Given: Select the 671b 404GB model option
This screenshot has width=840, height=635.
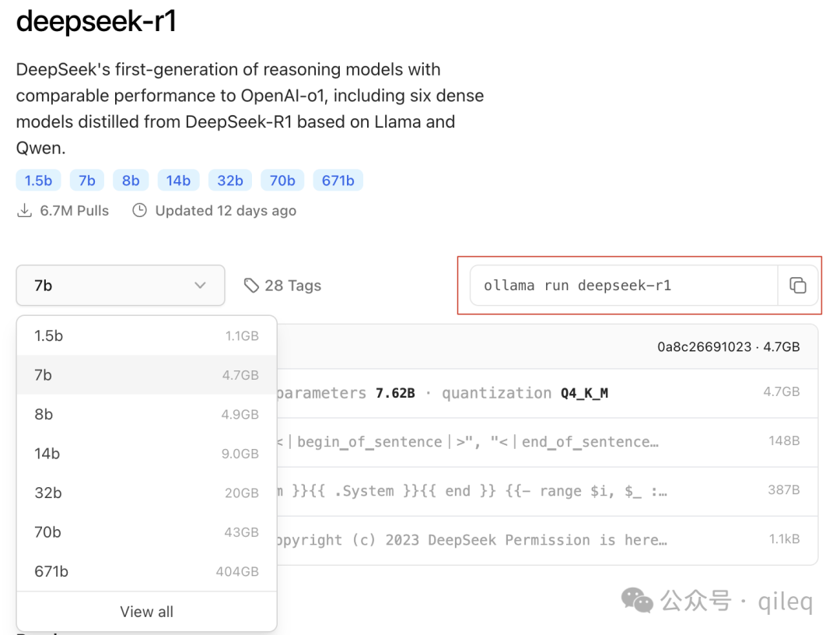Looking at the screenshot, I should pos(146,571).
